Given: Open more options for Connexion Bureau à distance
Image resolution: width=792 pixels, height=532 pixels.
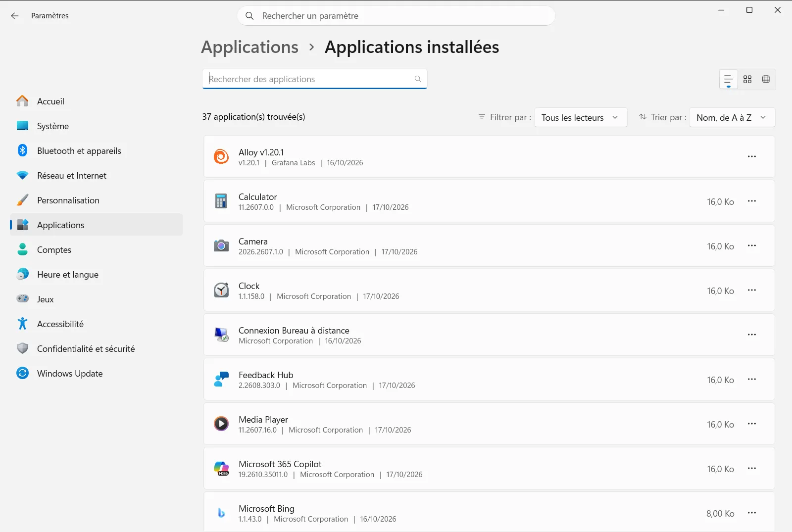Looking at the screenshot, I should pyautogui.click(x=752, y=335).
